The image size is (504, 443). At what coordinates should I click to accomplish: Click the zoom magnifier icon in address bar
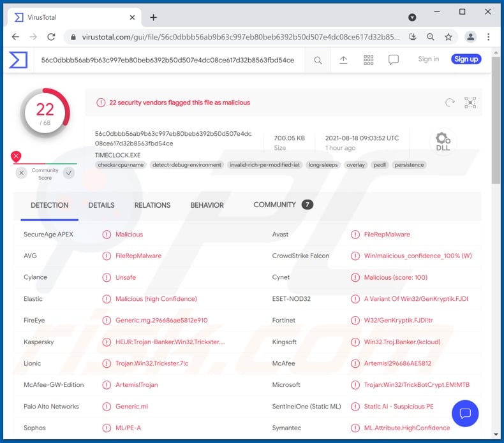431,37
